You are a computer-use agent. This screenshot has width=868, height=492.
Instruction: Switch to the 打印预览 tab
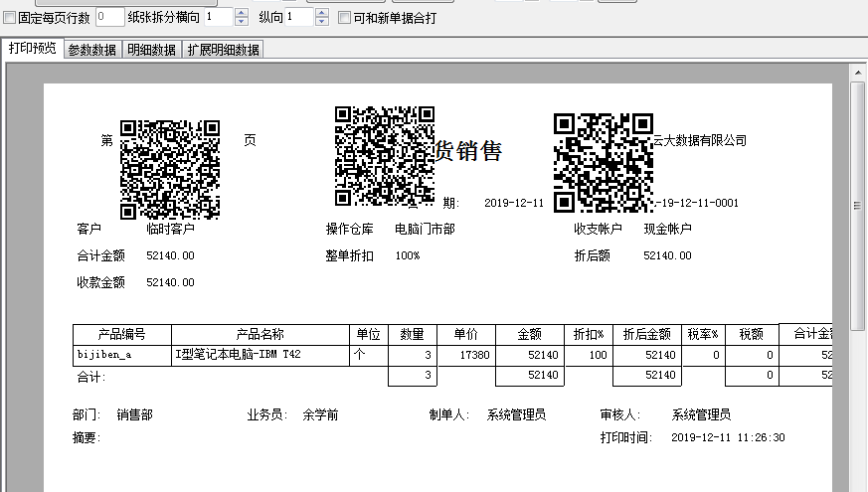pos(33,49)
